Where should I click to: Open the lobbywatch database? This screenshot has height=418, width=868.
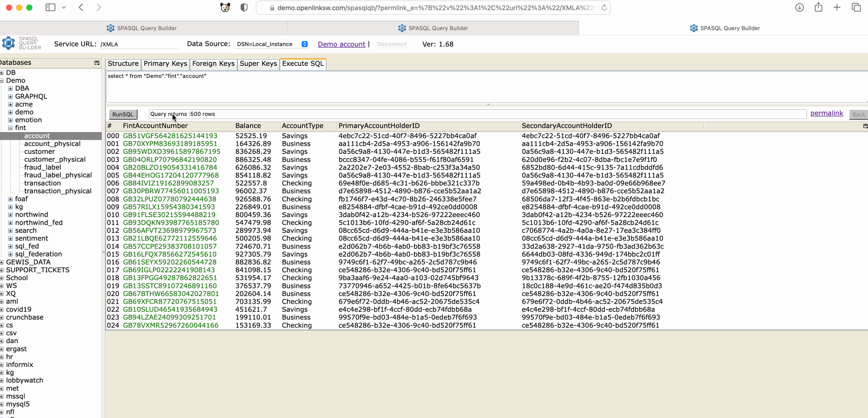pos(25,381)
